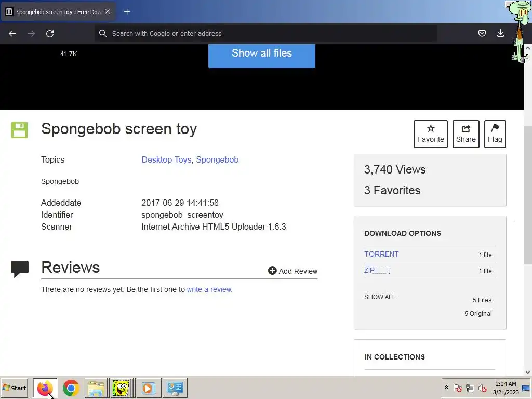The image size is (532, 399).
Task: Open the media player taskbar icon
Action: click(148, 388)
